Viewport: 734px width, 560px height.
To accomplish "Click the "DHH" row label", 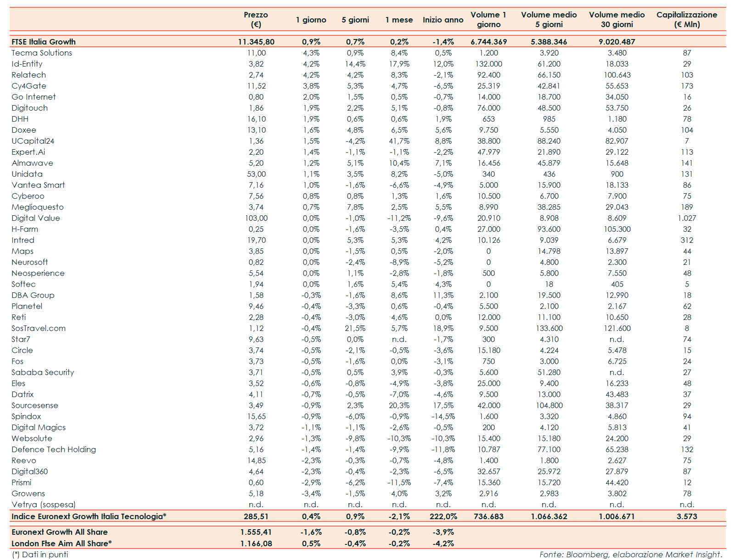I will click(20, 119).
